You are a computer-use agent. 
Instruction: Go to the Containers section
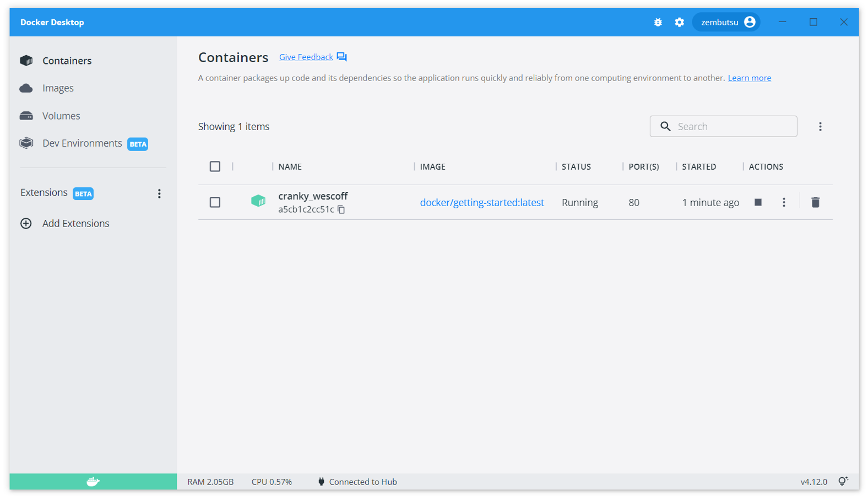67,61
